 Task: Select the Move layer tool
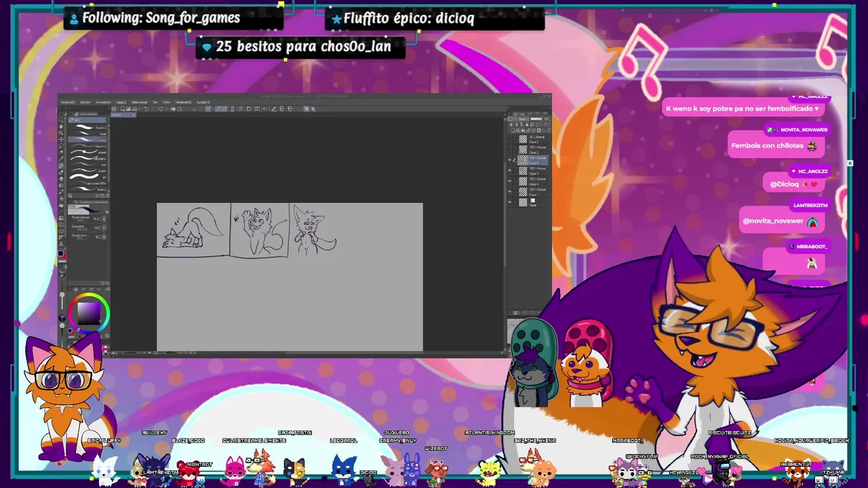[61, 140]
